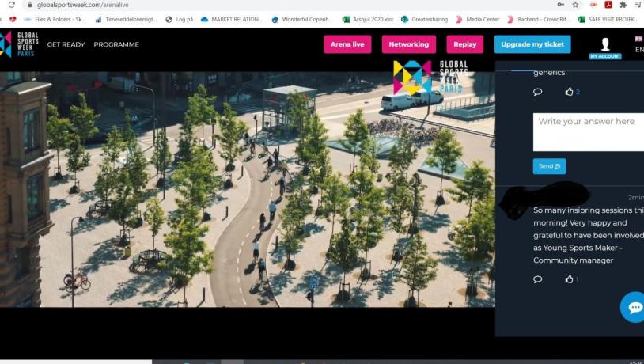644x364 pixels.
Task: Open Timeseddeloversigt bookmark
Action: (x=126, y=19)
